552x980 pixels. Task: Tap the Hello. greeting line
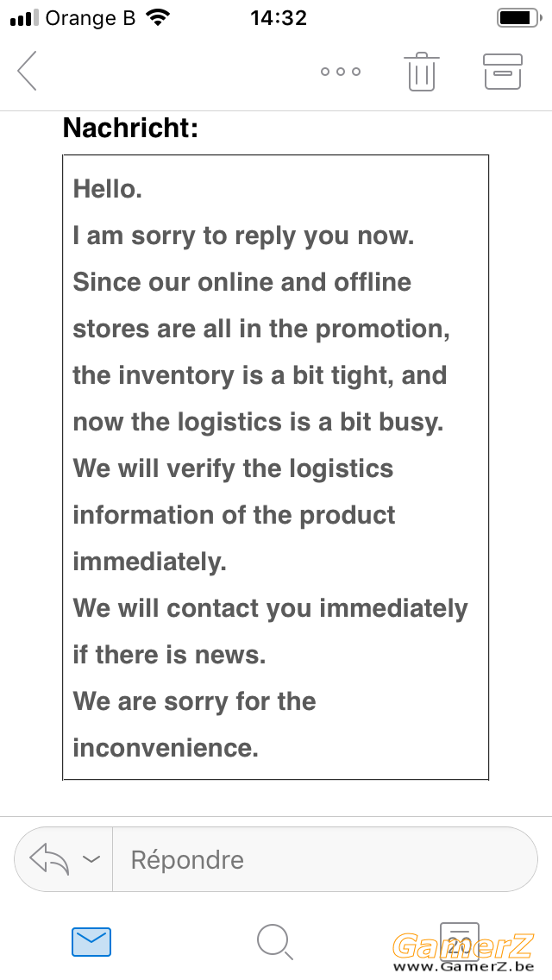click(x=108, y=189)
